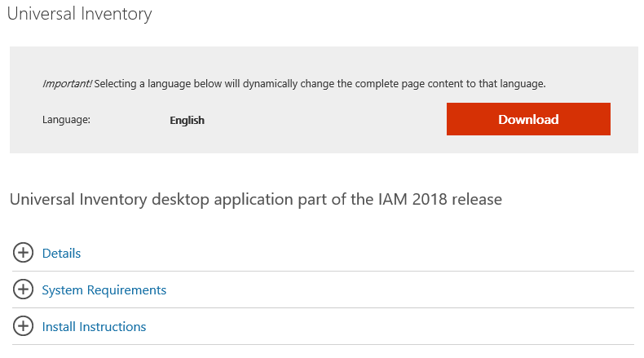Click the Universal Inventory page title

coord(79,14)
